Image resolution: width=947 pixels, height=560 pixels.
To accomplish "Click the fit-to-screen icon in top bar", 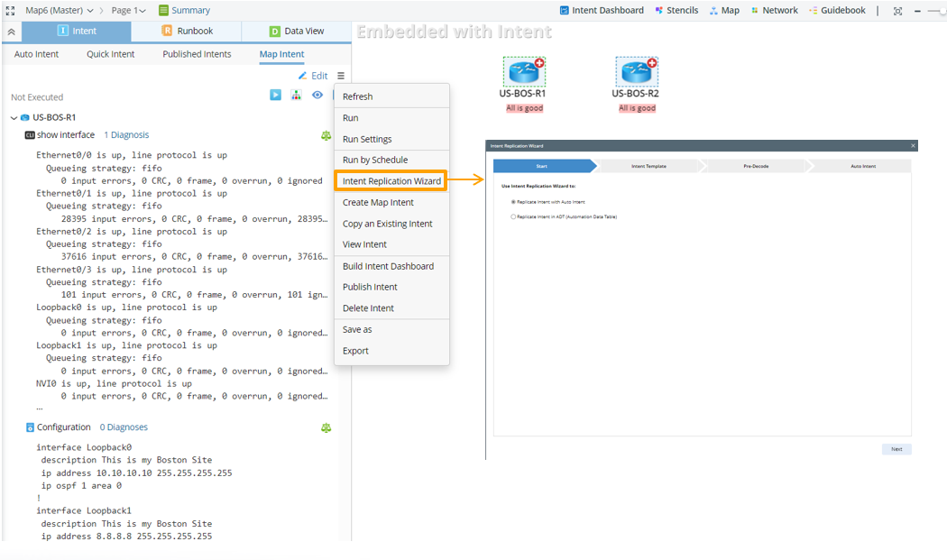I will click(x=898, y=11).
